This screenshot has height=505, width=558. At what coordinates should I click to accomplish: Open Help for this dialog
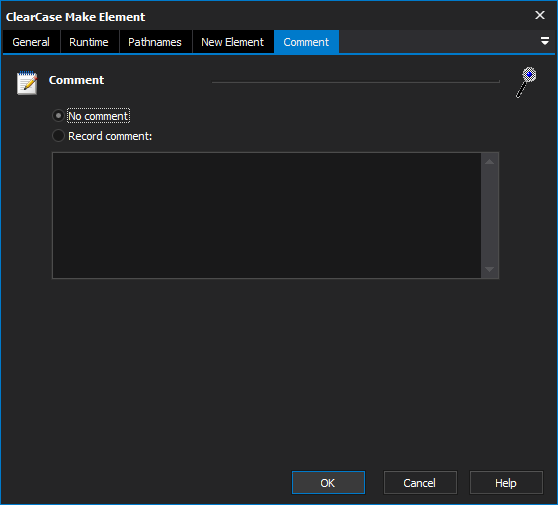(506, 483)
